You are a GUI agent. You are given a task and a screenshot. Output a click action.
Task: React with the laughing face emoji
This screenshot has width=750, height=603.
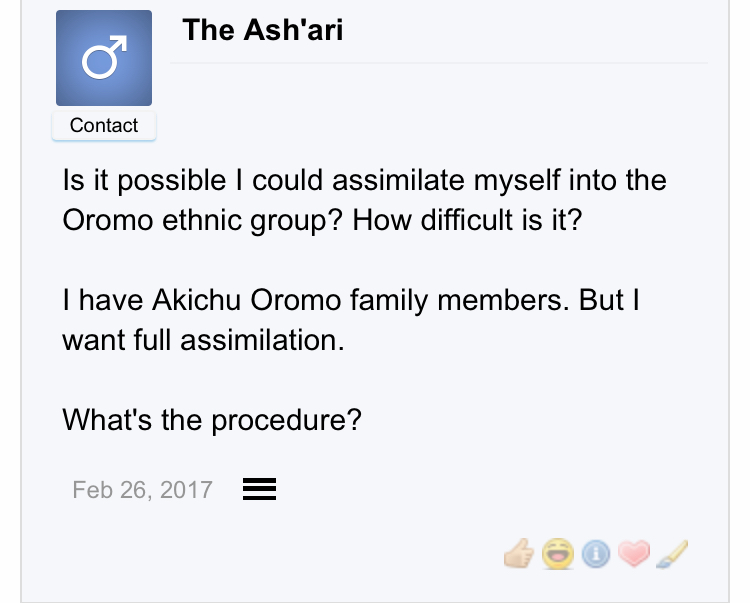(557, 551)
